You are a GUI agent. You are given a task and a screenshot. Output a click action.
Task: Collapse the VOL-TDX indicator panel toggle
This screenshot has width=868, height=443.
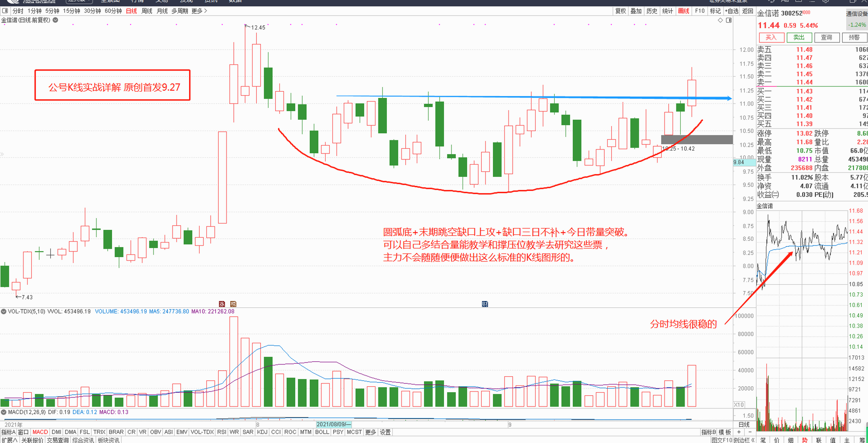(3, 311)
